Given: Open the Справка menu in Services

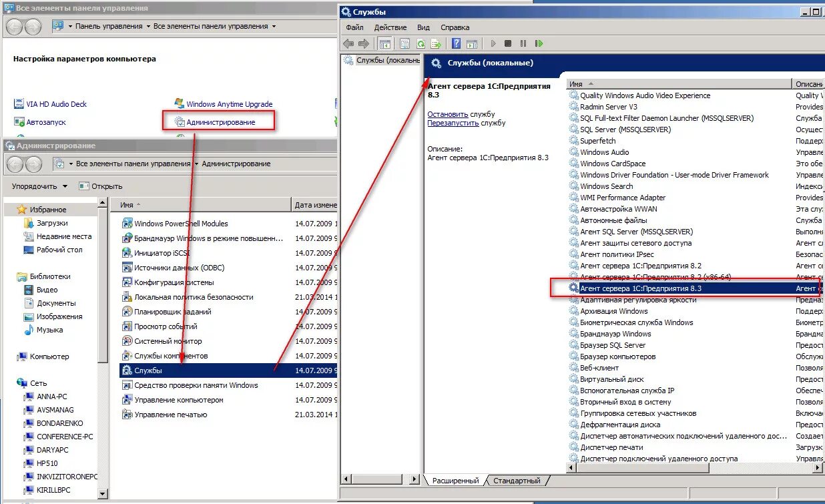Looking at the screenshot, I should 455,27.
